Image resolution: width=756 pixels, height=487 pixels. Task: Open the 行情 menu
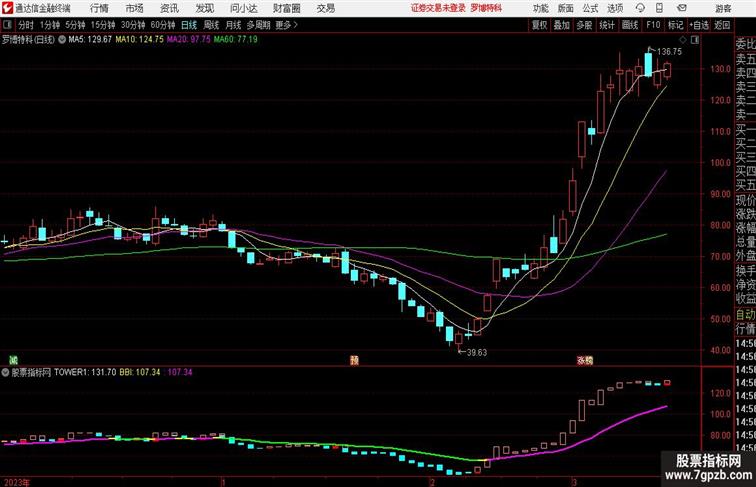pyautogui.click(x=99, y=8)
